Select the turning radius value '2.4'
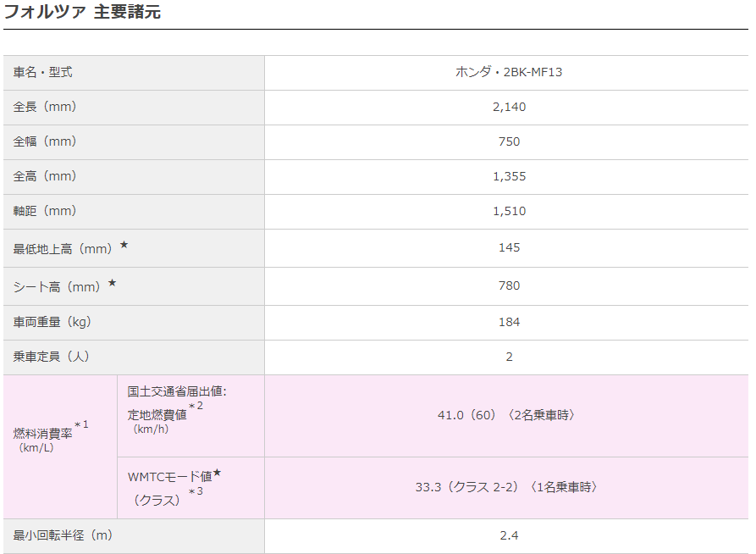Image resolution: width=756 pixels, height=554 pixels. point(509,535)
